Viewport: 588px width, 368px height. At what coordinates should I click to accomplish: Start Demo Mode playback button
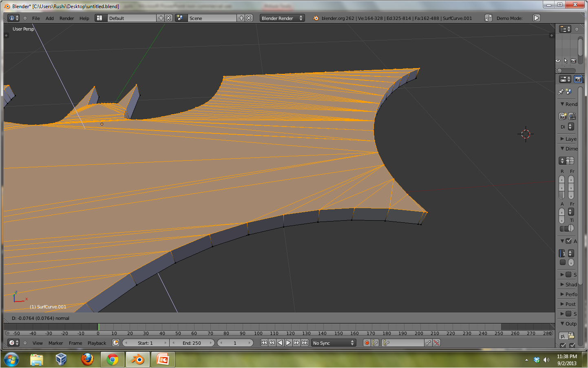point(537,18)
